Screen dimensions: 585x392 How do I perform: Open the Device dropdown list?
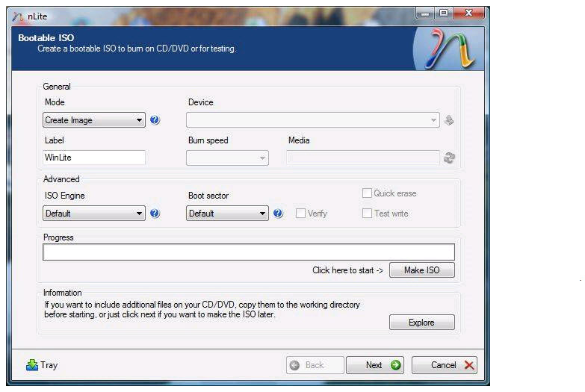pos(313,120)
